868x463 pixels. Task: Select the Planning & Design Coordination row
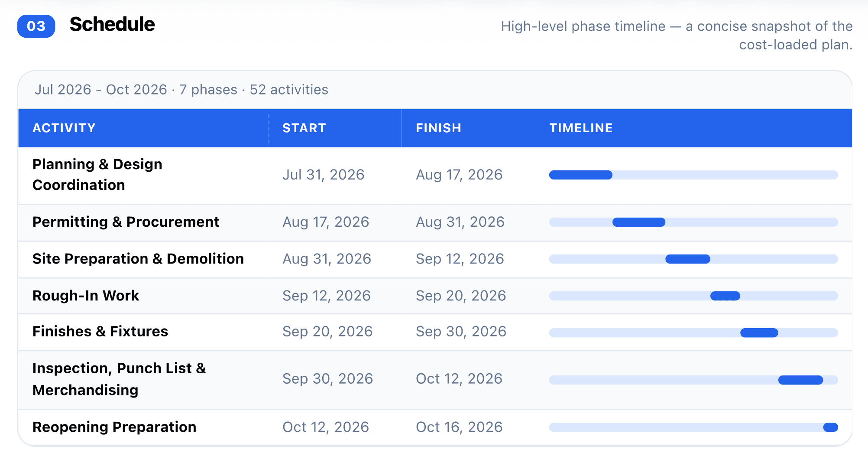click(435, 175)
